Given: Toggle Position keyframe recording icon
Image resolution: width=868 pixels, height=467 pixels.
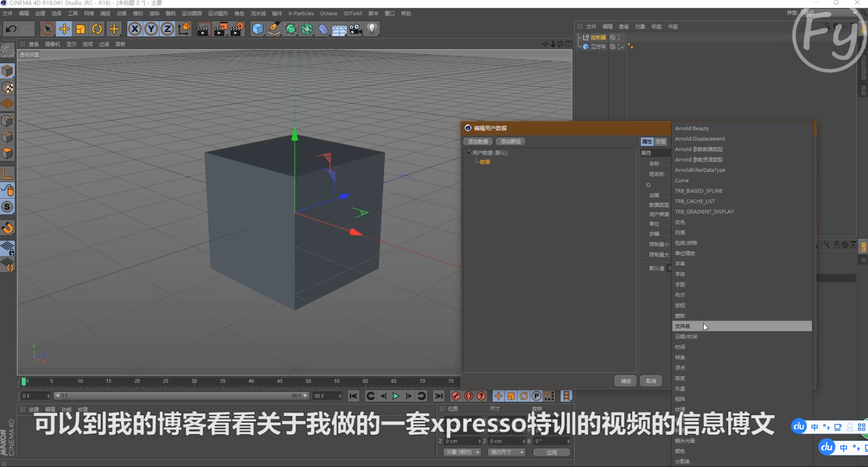Looking at the screenshot, I should [498, 396].
